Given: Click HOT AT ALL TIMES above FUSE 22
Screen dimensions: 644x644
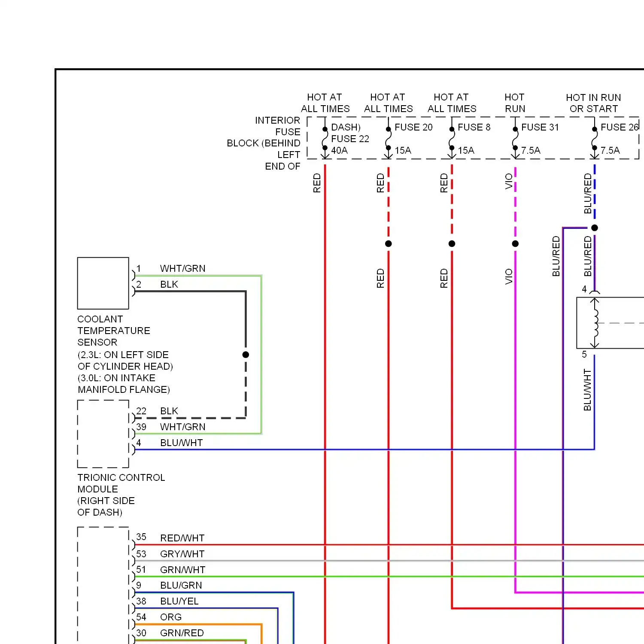Looking at the screenshot, I should 325,103.
